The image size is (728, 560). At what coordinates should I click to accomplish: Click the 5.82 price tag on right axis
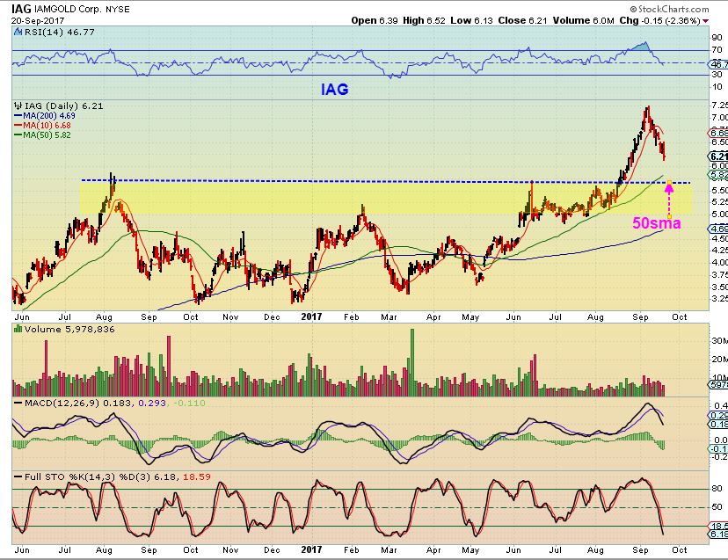coord(718,175)
